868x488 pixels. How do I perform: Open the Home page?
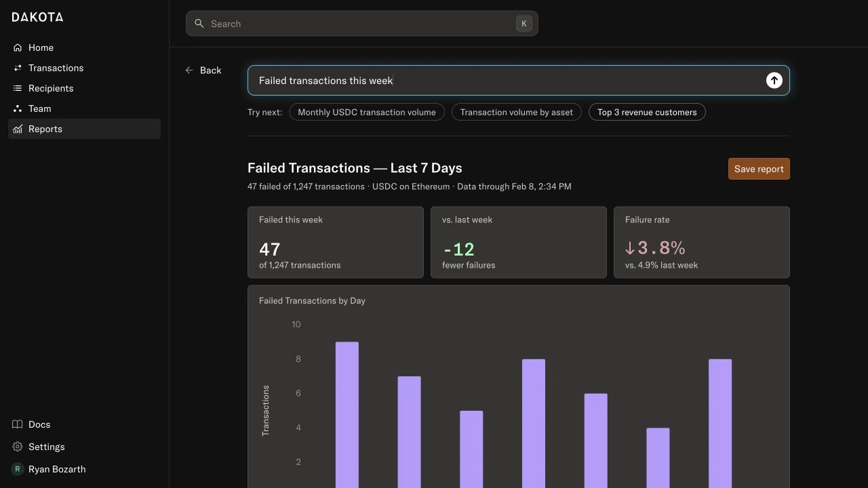(84, 47)
